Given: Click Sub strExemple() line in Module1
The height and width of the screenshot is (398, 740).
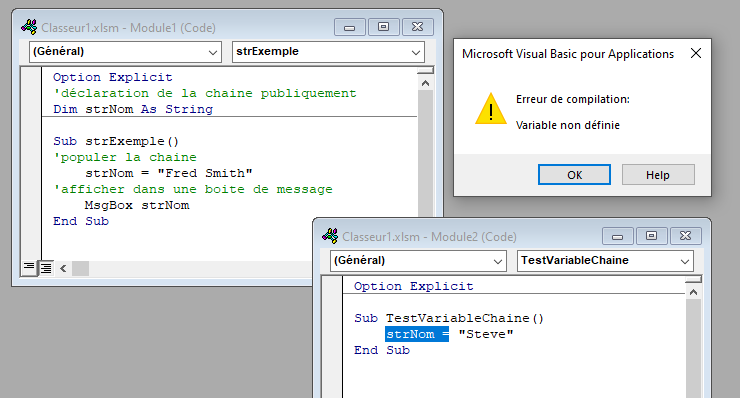Looking at the screenshot, I should click(x=116, y=142).
